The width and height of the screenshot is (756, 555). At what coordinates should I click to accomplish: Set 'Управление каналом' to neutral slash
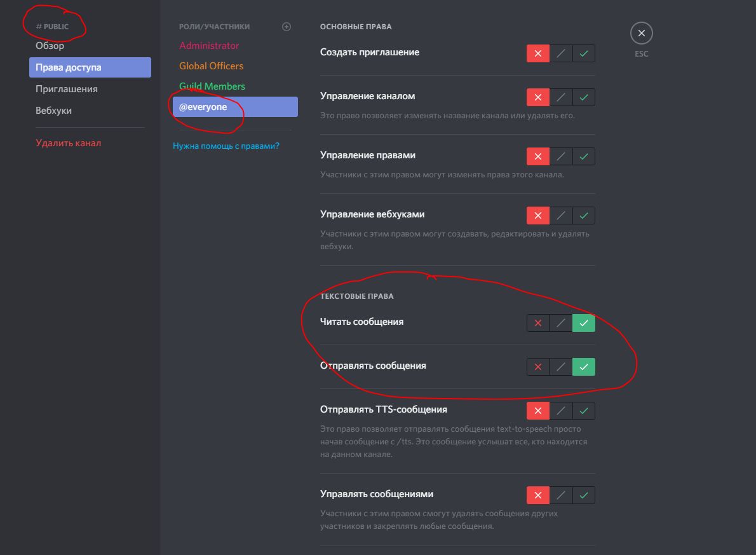coord(560,97)
